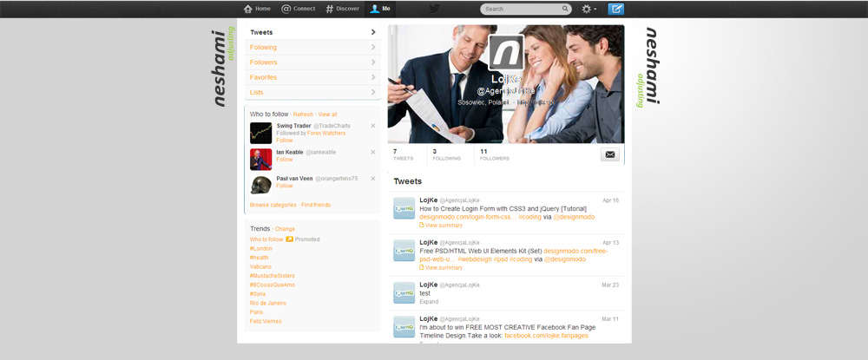868x360 pixels.
Task: Dismiss the Ian Keable suggestion
Action: click(373, 153)
